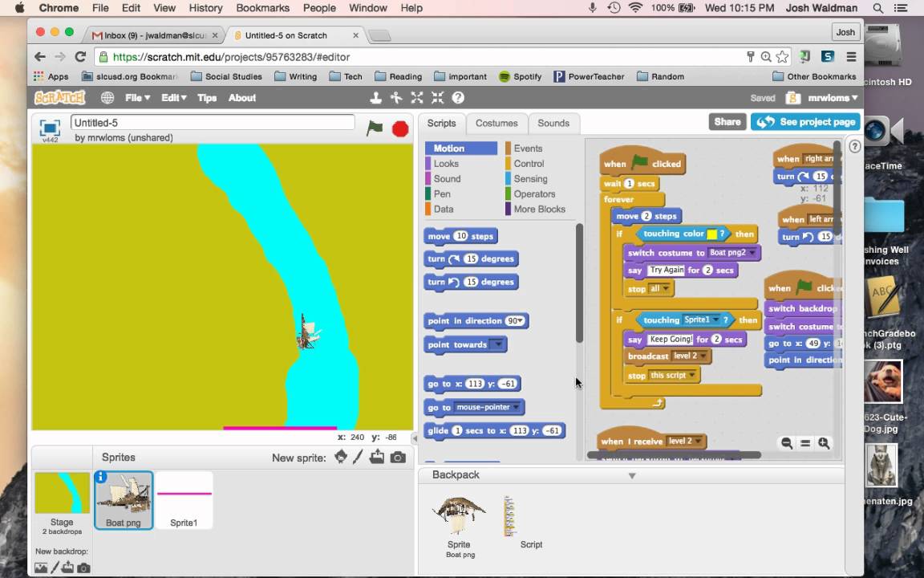Take a new backdrop from camera

(x=83, y=568)
